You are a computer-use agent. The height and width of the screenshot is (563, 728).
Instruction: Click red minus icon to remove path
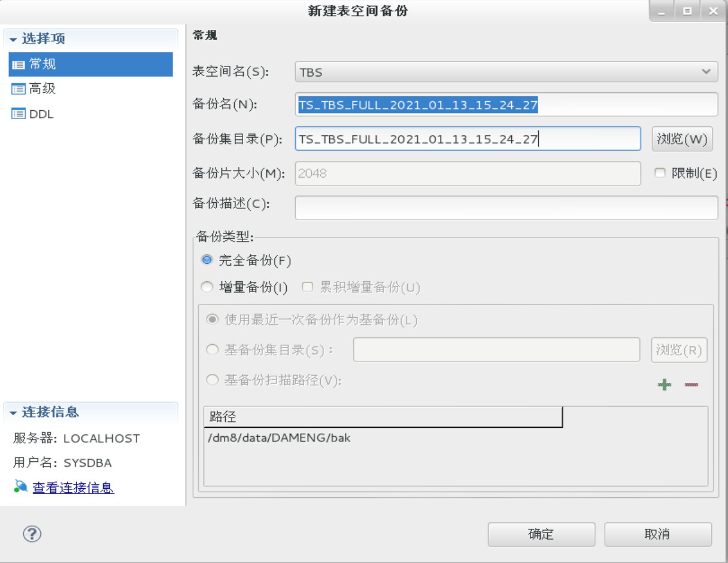691,385
